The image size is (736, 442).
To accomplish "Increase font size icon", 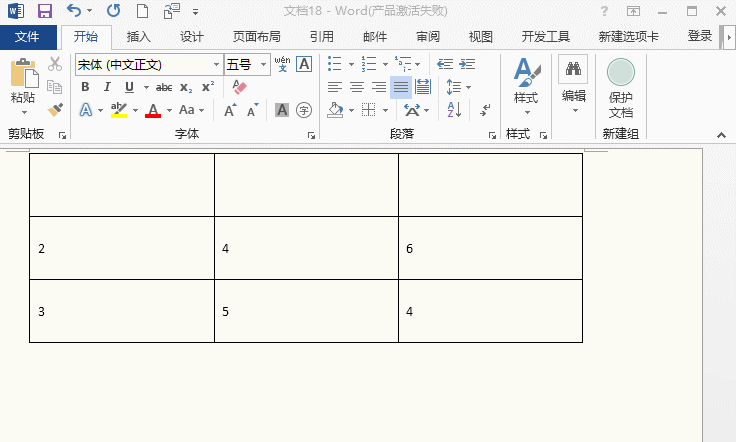I will pyautogui.click(x=230, y=110).
